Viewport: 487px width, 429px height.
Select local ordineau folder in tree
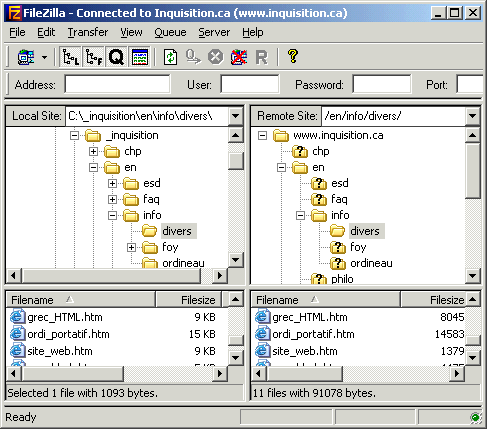(183, 263)
